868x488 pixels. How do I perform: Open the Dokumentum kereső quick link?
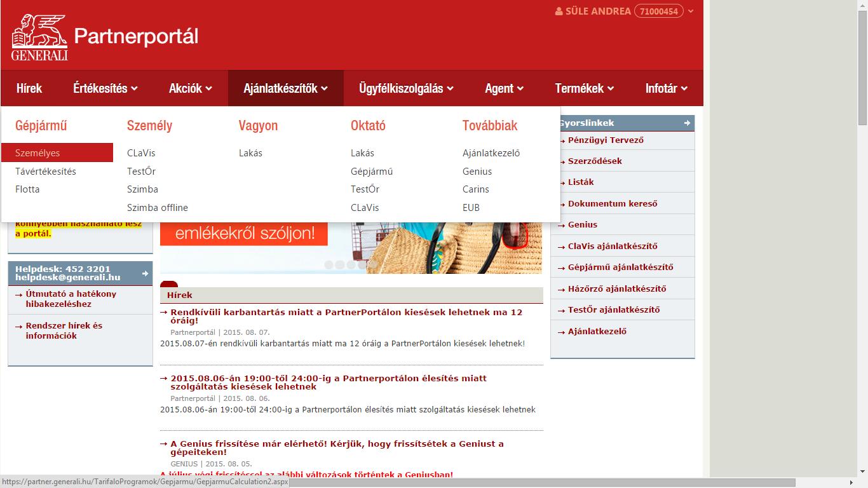click(613, 204)
